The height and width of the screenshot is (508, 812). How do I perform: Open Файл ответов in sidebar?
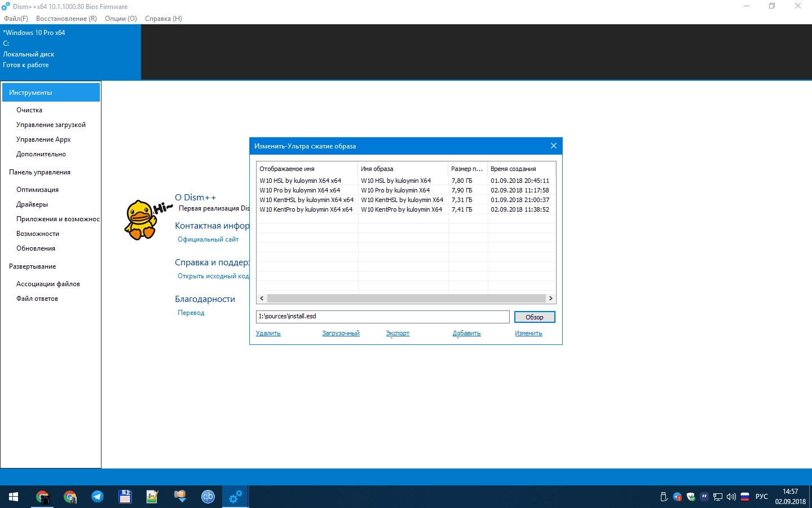pyautogui.click(x=37, y=299)
